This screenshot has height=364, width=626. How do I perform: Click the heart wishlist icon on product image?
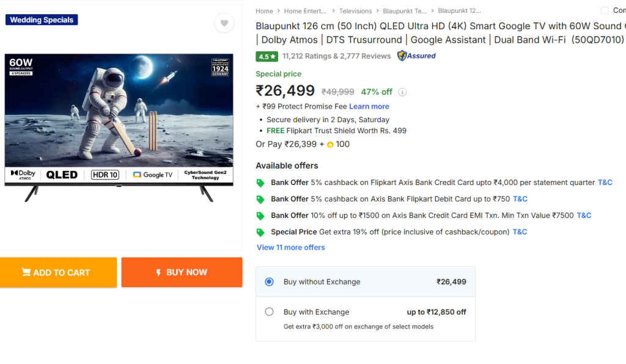pos(224,23)
